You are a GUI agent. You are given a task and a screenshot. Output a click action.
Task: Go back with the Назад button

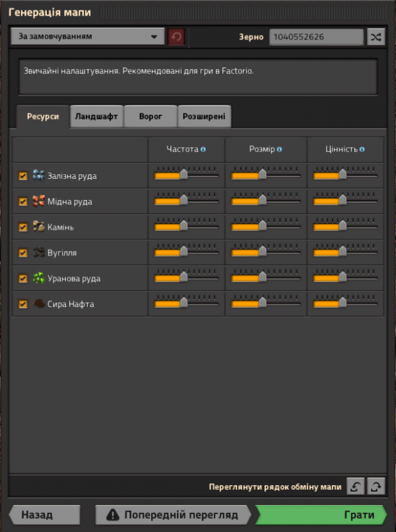[x=45, y=515]
